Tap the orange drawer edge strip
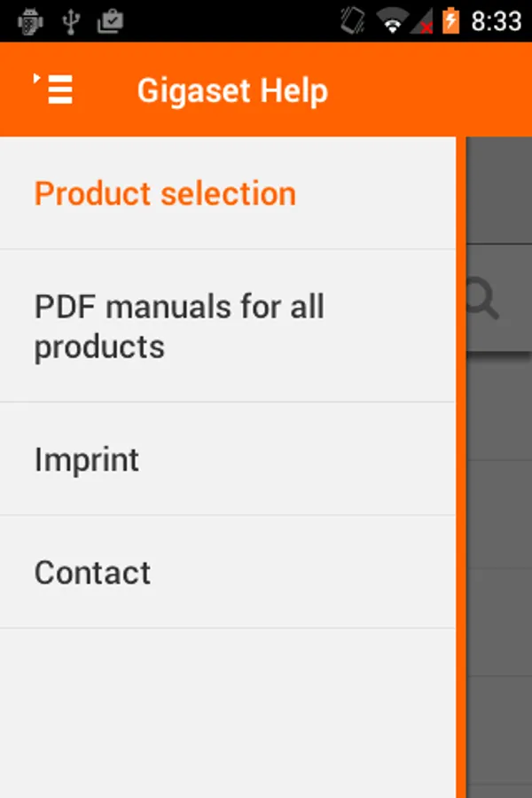The width and height of the screenshot is (532, 798). click(x=461, y=467)
